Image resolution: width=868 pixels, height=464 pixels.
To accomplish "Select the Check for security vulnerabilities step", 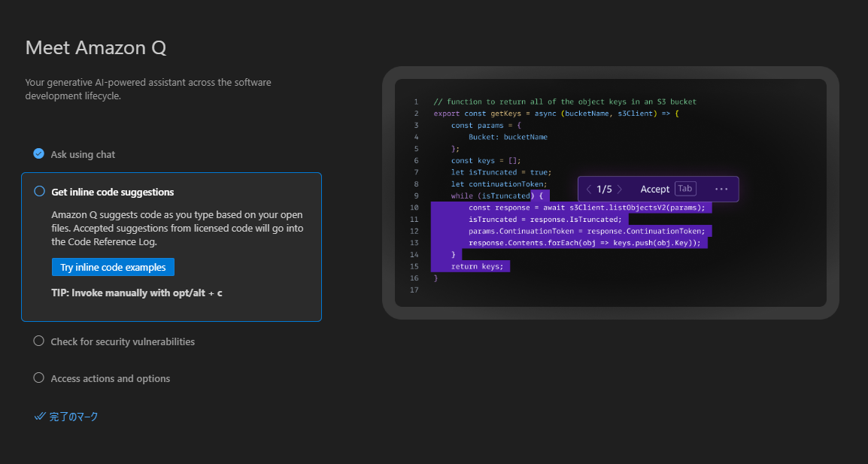I will (x=123, y=341).
